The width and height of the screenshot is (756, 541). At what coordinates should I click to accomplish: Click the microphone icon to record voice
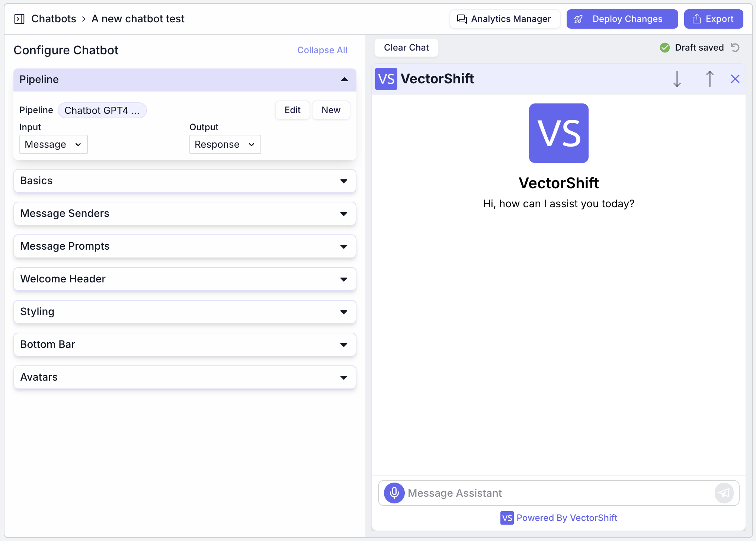[x=393, y=493]
